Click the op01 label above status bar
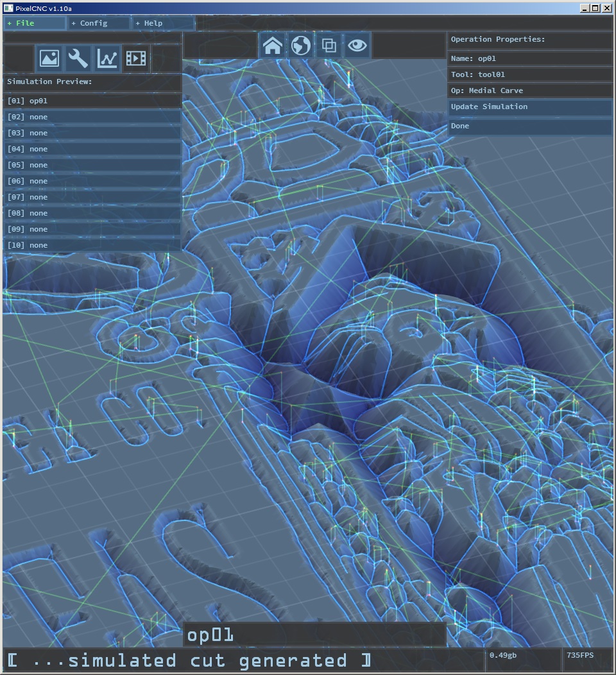 pos(210,635)
